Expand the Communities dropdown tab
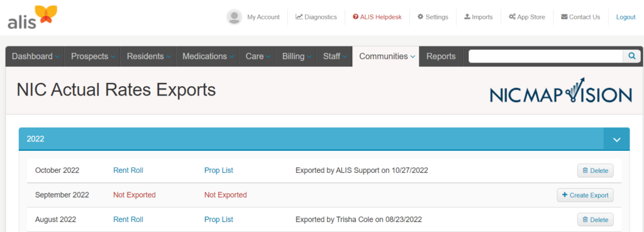This screenshot has width=644, height=232. [387, 56]
